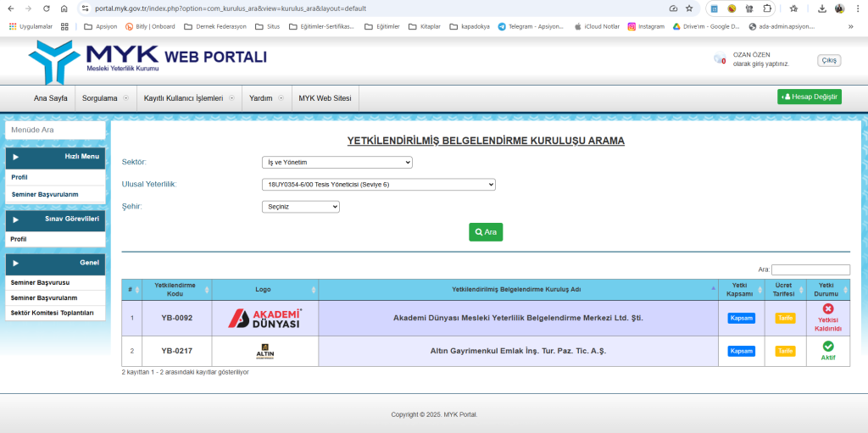Click the red Yetkisi Kaldırıldı status icon
868x433 pixels.
pos(828,309)
